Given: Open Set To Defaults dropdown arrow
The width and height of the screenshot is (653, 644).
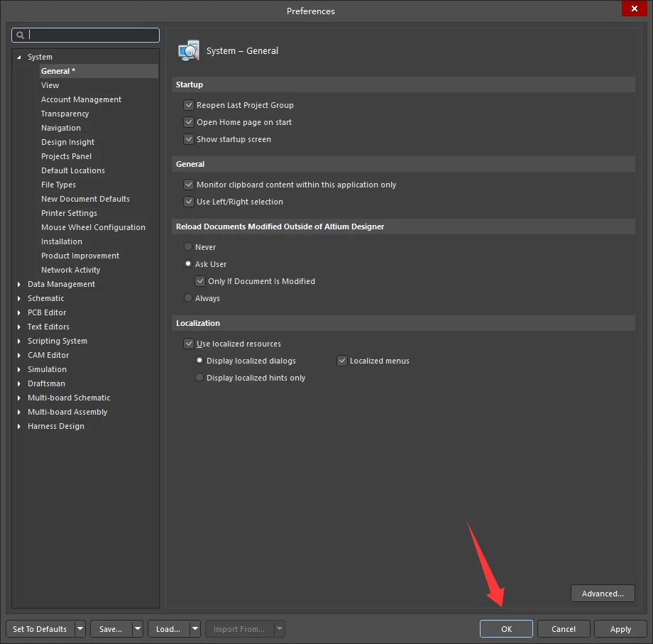Looking at the screenshot, I should pos(80,628).
